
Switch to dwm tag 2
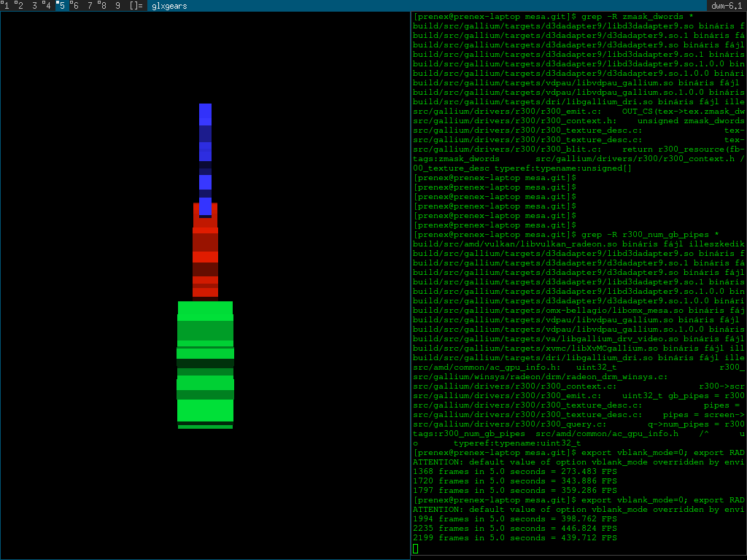point(20,6)
